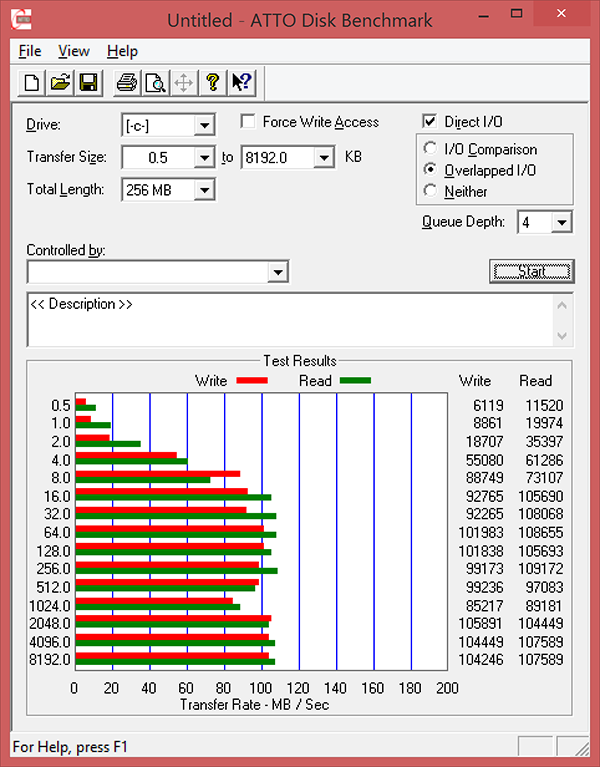Screen dimensions: 600x767
Task: Choose the Neither radio option
Action: [430, 190]
